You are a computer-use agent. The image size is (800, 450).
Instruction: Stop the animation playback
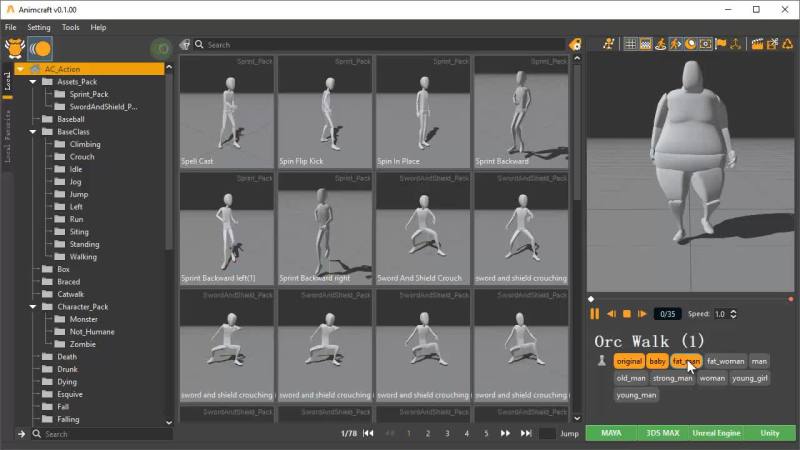627,314
